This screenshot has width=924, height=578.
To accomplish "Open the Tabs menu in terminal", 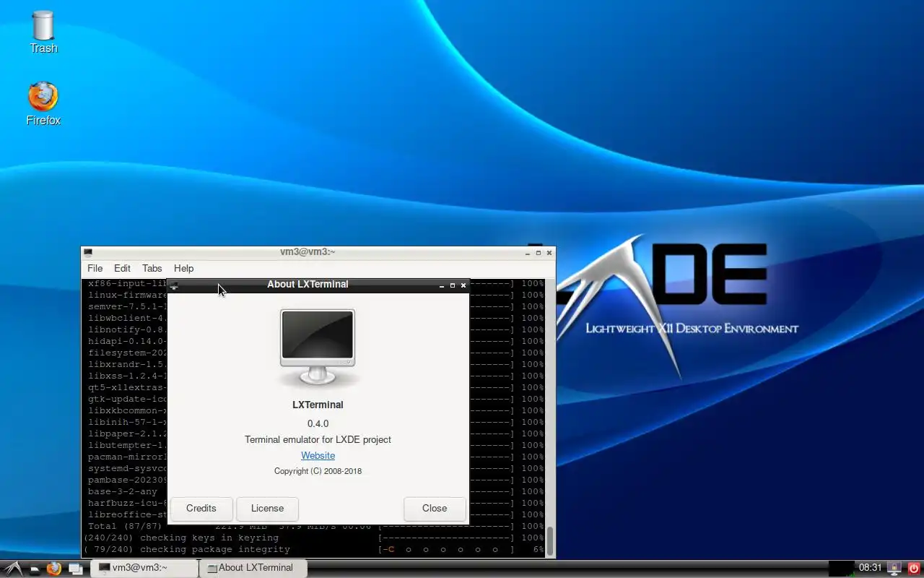I will (152, 268).
